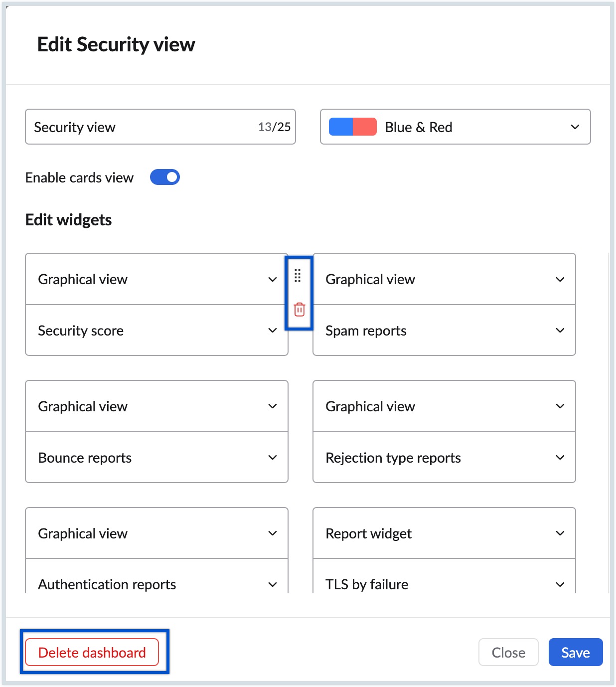Click the drag handle beside Security score widget
This screenshot has height=687, width=616.
(298, 276)
